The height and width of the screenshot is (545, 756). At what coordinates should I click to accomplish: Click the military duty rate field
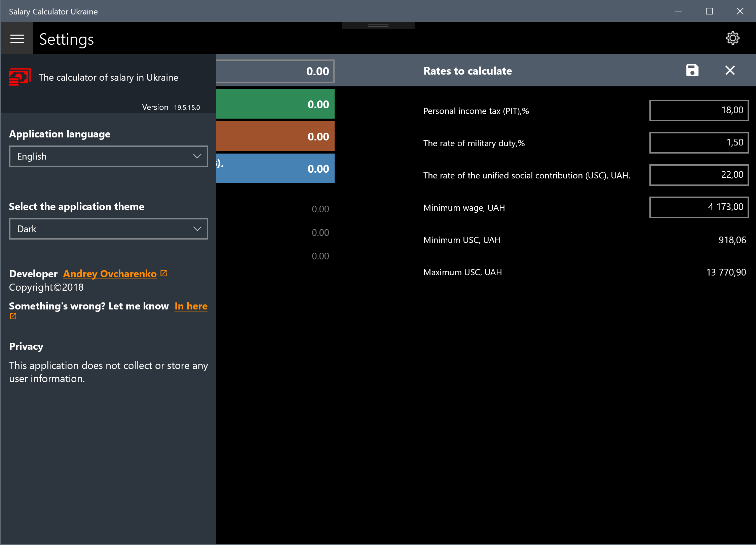click(698, 142)
